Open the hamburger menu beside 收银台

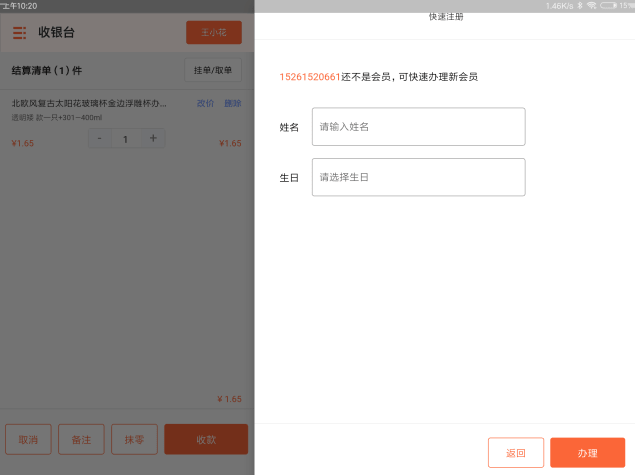[19, 32]
